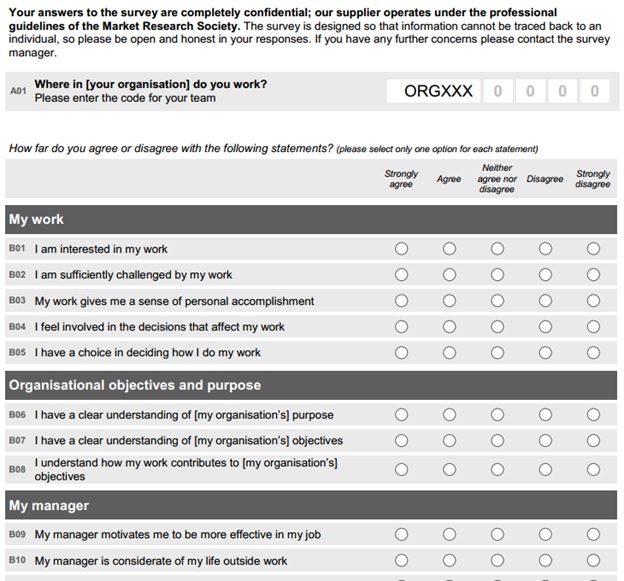The image size is (624, 581).
Task: Select Disagree for 'I feel involved in the decisions'
Action: tap(545, 327)
